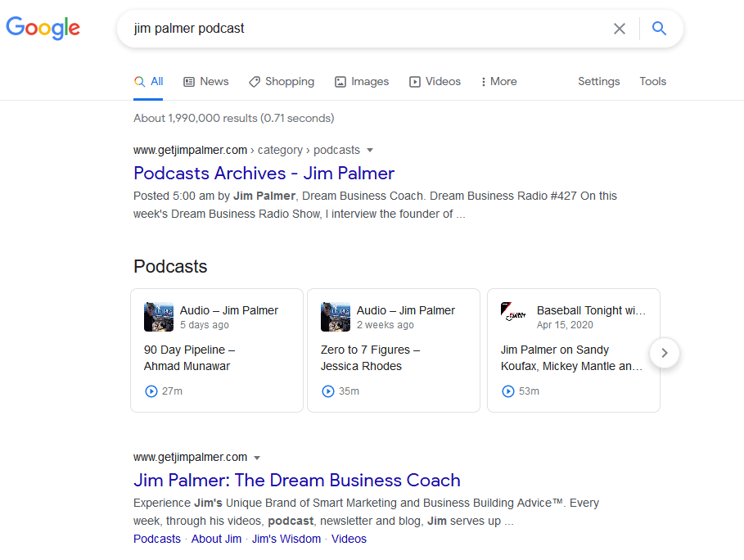
Task: Expand dropdown arrow next to category › podcasts URL
Action: [370, 151]
